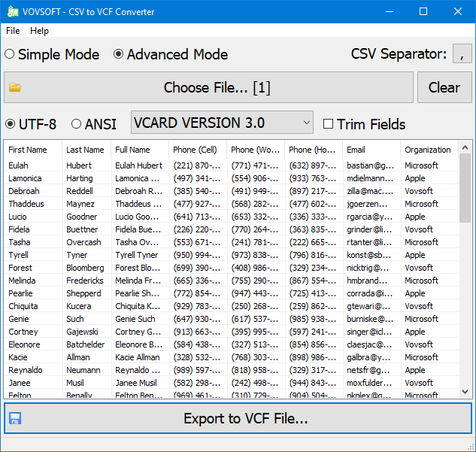This screenshot has height=452, width=476.
Task: Open the File menu
Action: pyautogui.click(x=13, y=31)
